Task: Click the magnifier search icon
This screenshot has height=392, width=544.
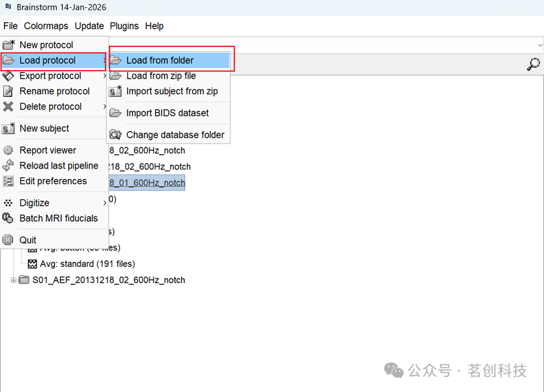Action: pos(534,64)
